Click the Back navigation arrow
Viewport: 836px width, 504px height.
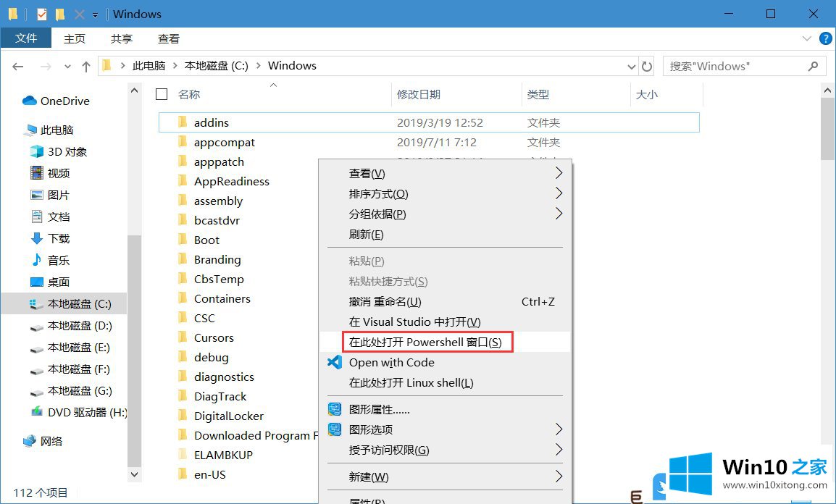18,67
